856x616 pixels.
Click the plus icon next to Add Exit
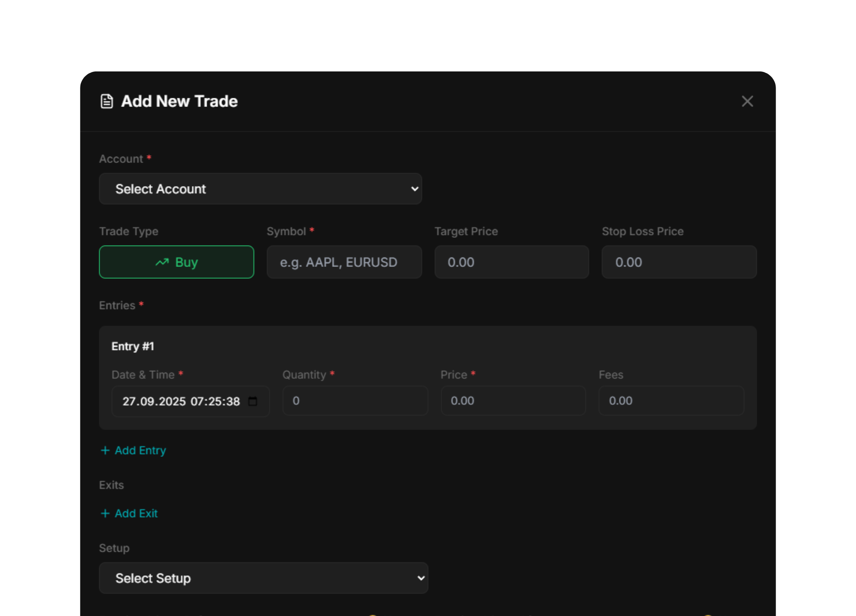point(105,513)
